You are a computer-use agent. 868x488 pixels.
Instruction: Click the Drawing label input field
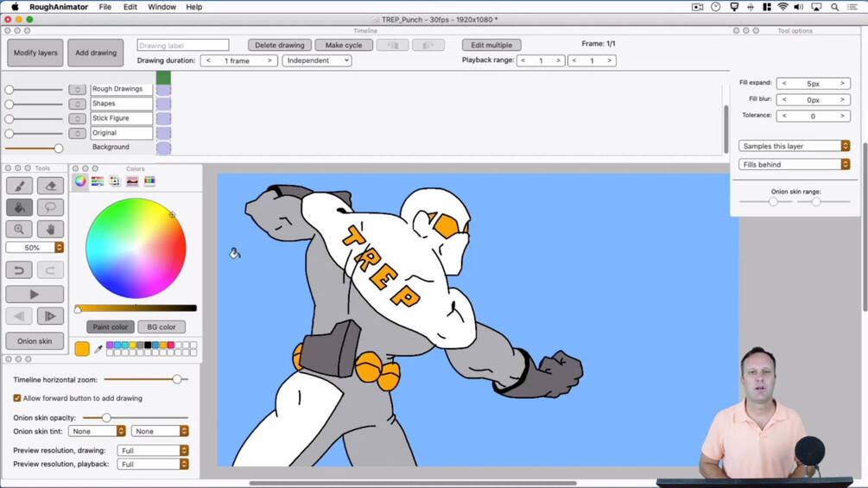(183, 45)
